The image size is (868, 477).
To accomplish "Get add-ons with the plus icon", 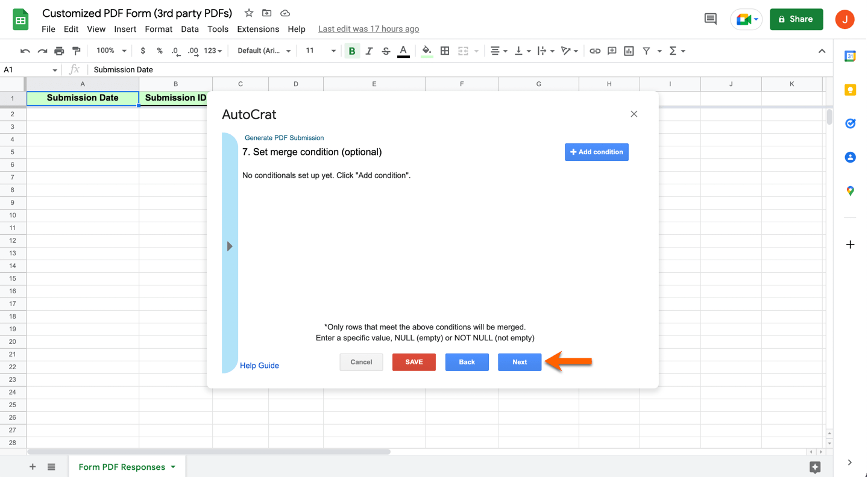I will click(x=851, y=245).
